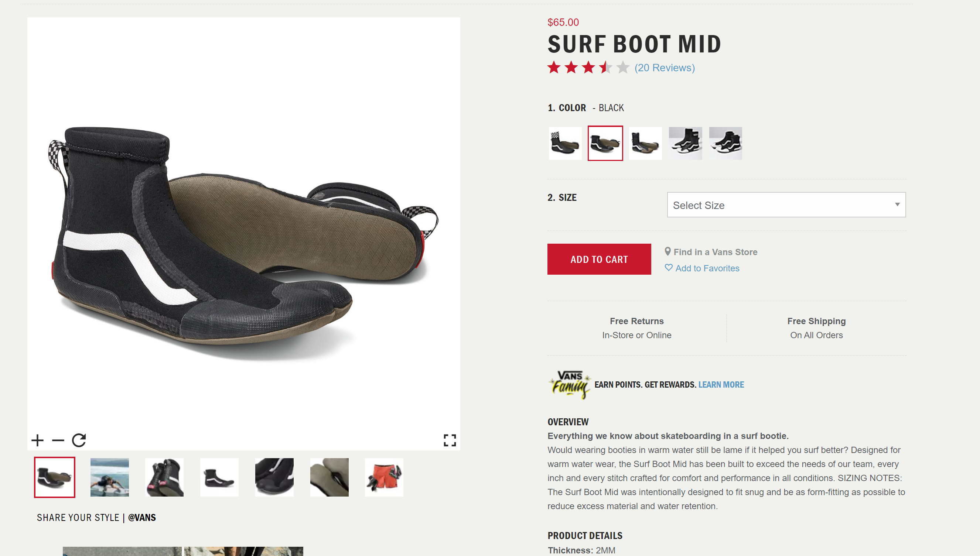Open the 20 Reviews link
Viewport: 980px width, 556px height.
coord(665,68)
